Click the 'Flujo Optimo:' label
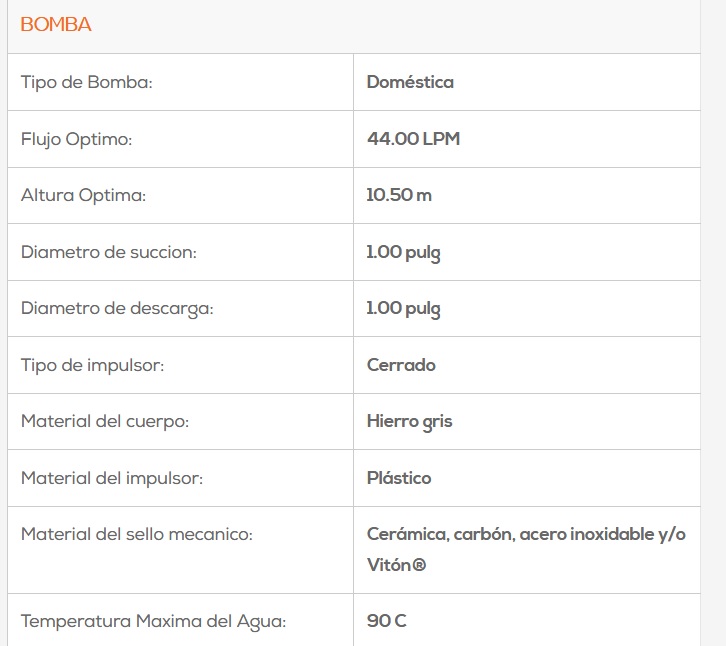This screenshot has width=726, height=646. point(76,139)
